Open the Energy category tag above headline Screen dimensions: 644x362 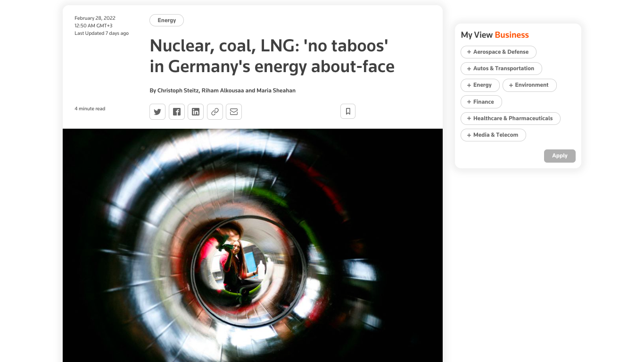[166, 20]
